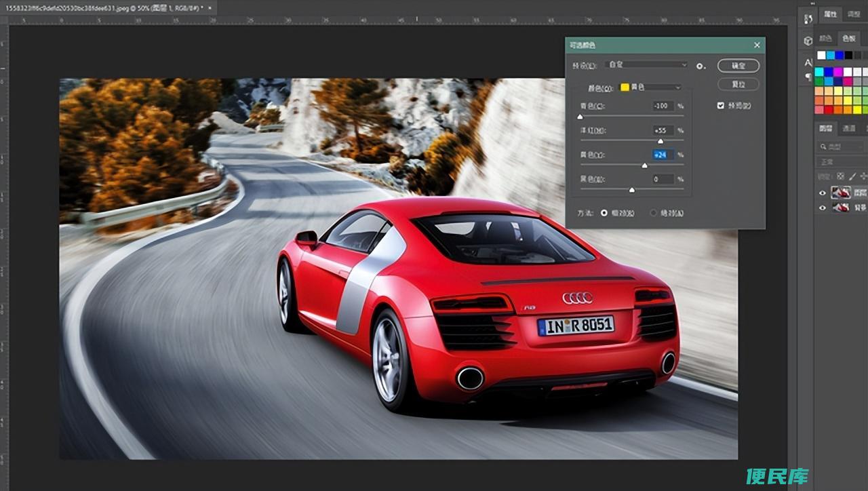This screenshot has width=868, height=491.
Task: Click the 复位 reset button
Action: point(738,84)
